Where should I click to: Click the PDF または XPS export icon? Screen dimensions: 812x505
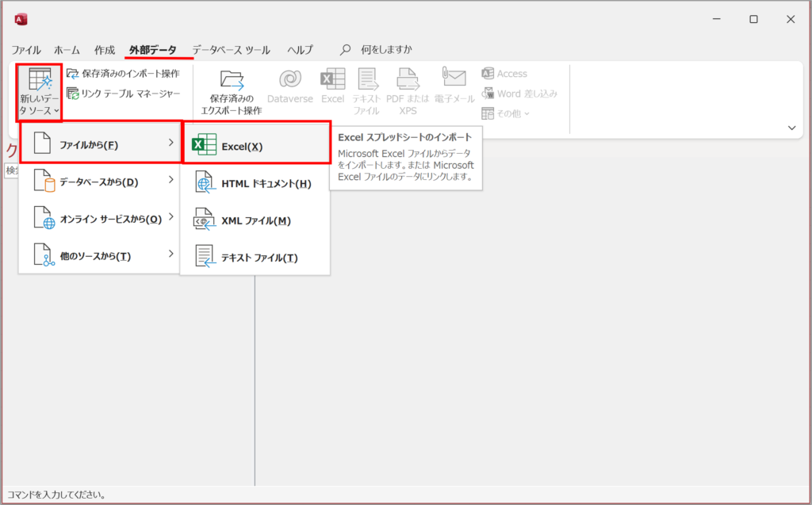click(x=408, y=78)
